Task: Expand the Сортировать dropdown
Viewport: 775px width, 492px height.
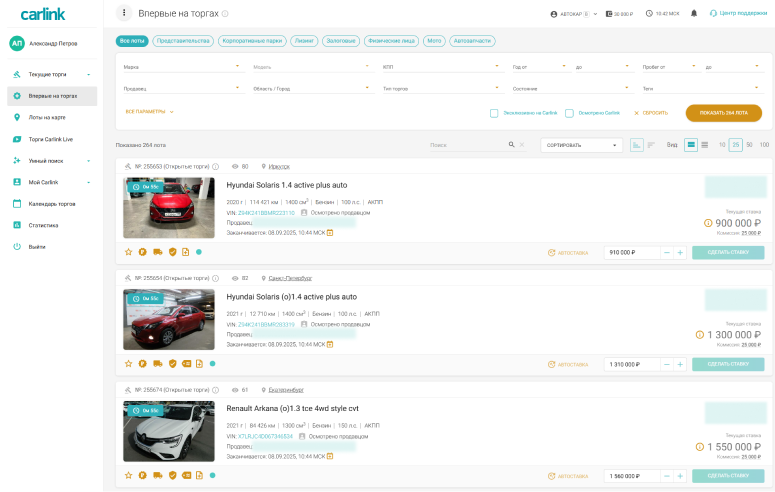Action: [x=582, y=145]
